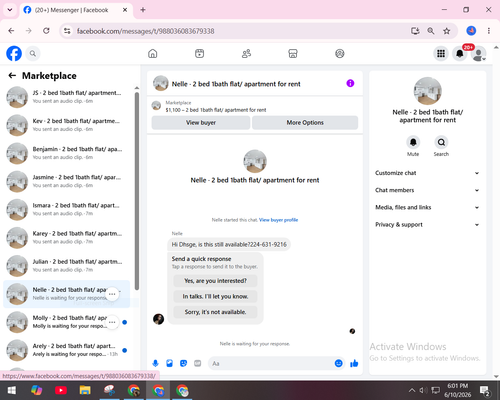Open JS conversation in chat list

coord(67,97)
